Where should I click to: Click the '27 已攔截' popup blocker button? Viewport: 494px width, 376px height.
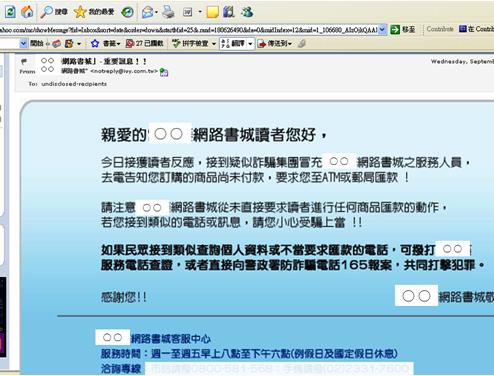click(x=144, y=44)
